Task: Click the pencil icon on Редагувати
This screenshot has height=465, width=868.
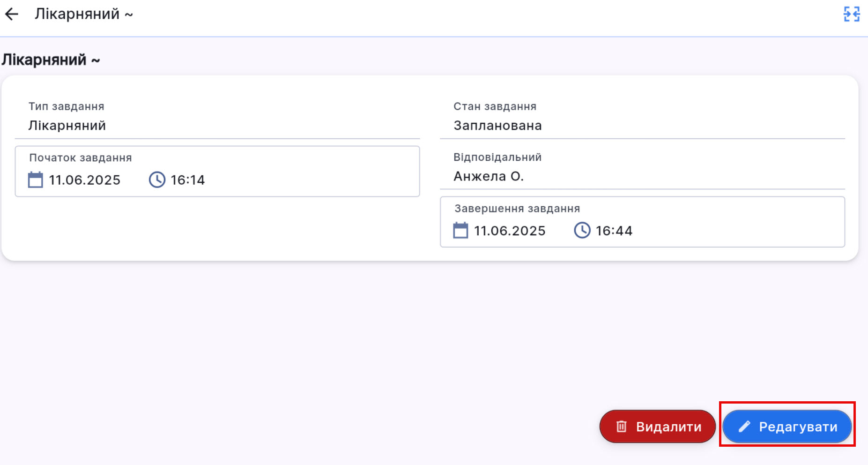Action: coord(744,427)
